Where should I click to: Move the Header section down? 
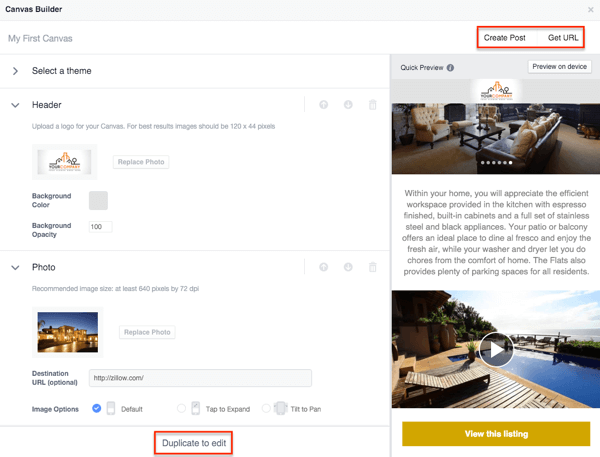click(348, 104)
